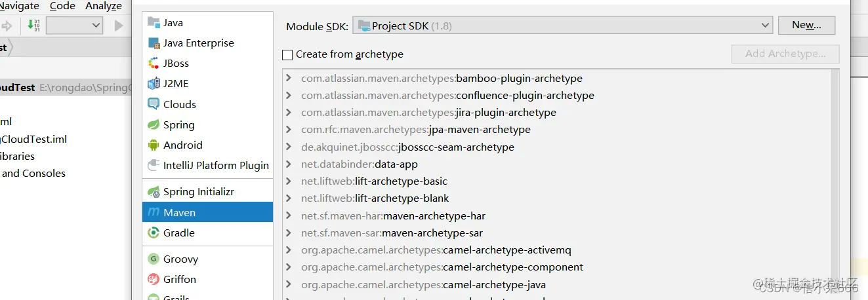868x300 pixels.
Task: Click the archetype list vertical scrollbar
Action: click(x=835, y=183)
